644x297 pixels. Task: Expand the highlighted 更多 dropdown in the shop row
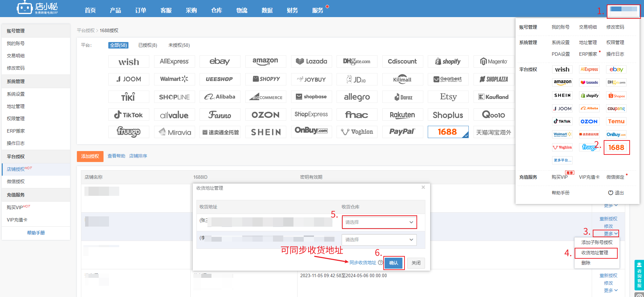pos(611,234)
